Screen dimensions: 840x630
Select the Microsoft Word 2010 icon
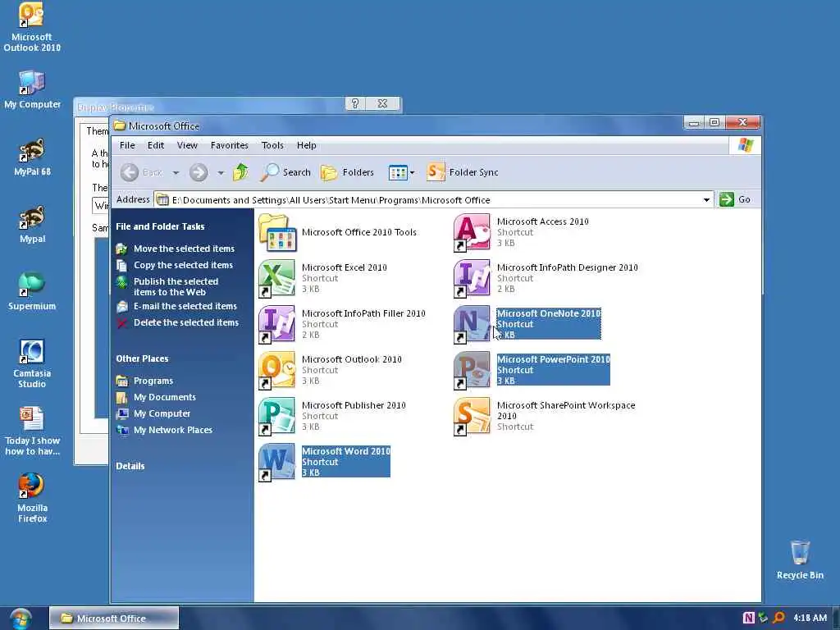276,463
